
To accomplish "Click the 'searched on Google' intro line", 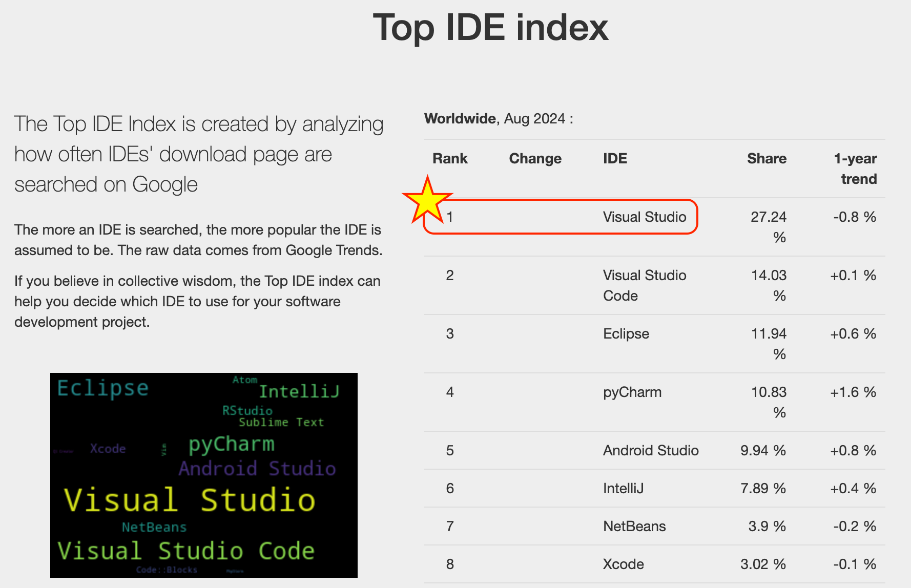I will 106,184.
